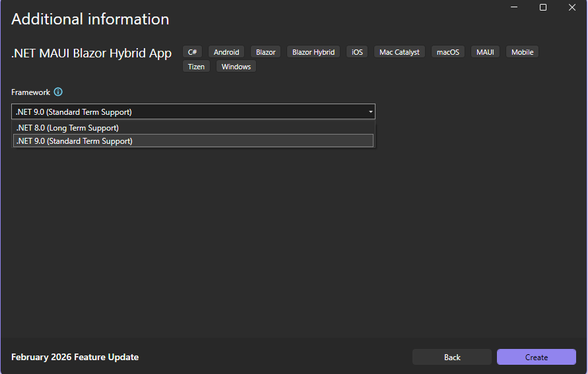Screen dimensions: 588x374
Task: Minimize the dialog window
Action: click(514, 7)
